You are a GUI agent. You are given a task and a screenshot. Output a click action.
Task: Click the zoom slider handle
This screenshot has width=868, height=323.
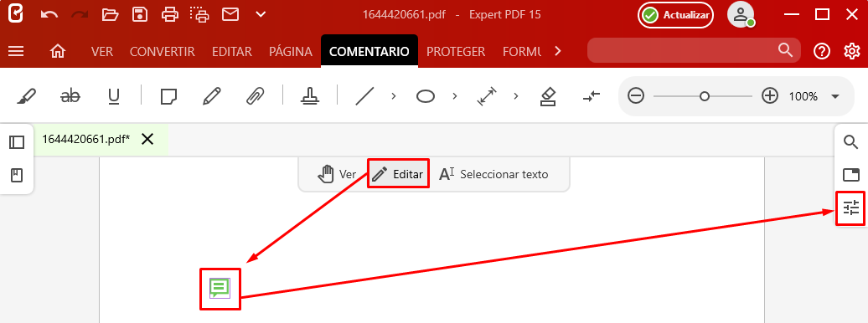click(704, 96)
